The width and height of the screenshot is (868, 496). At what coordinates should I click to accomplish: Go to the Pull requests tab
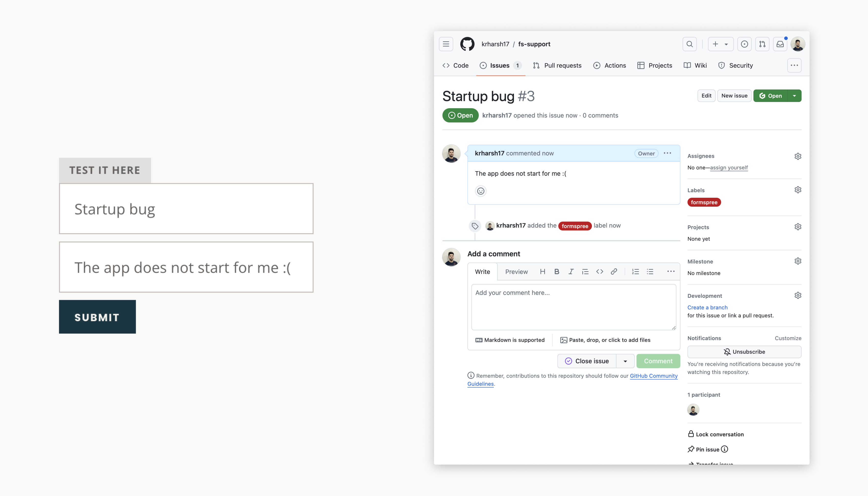coord(557,65)
